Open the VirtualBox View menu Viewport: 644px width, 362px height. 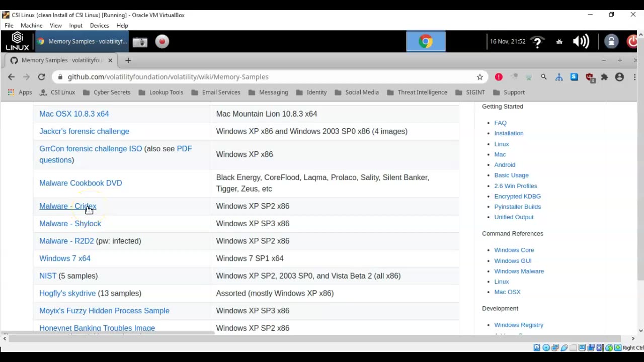tap(56, 26)
